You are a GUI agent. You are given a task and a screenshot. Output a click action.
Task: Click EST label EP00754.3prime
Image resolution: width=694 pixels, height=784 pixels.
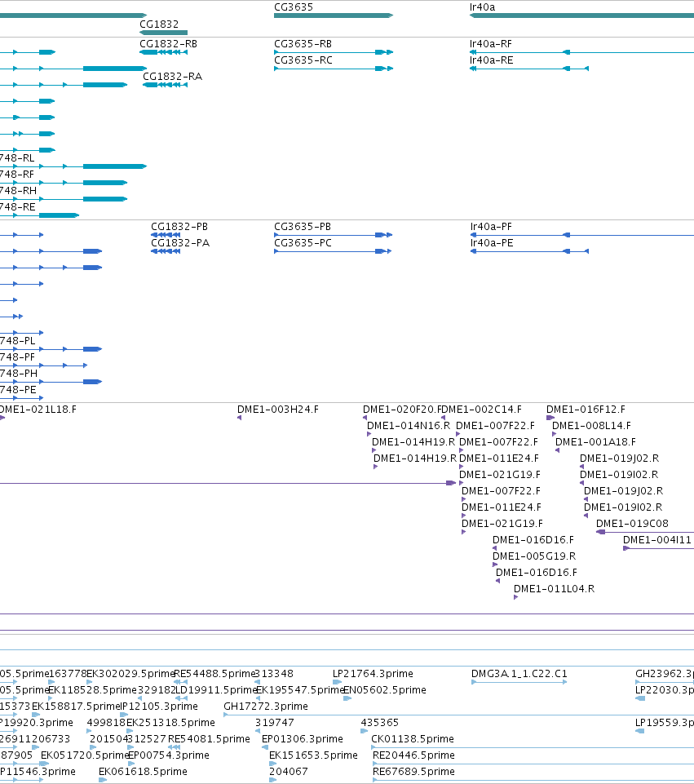coord(168,755)
